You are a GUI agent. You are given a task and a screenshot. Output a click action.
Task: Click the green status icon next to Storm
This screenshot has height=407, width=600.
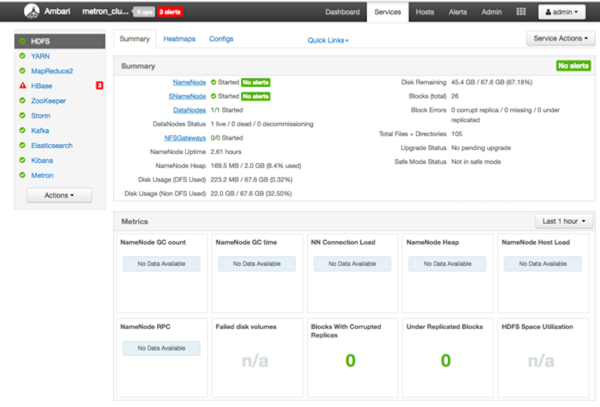22,115
